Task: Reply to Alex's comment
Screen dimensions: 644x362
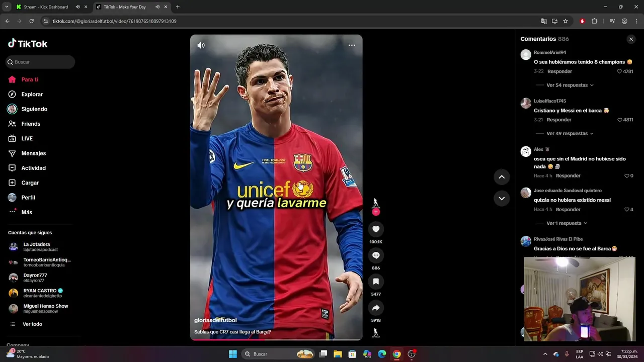Action: coord(568,175)
